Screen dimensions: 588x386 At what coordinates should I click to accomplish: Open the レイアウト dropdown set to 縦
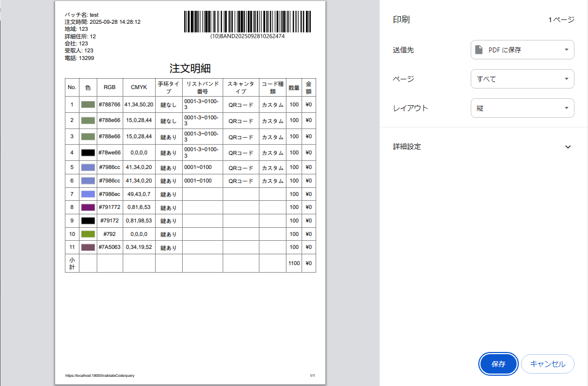click(522, 108)
